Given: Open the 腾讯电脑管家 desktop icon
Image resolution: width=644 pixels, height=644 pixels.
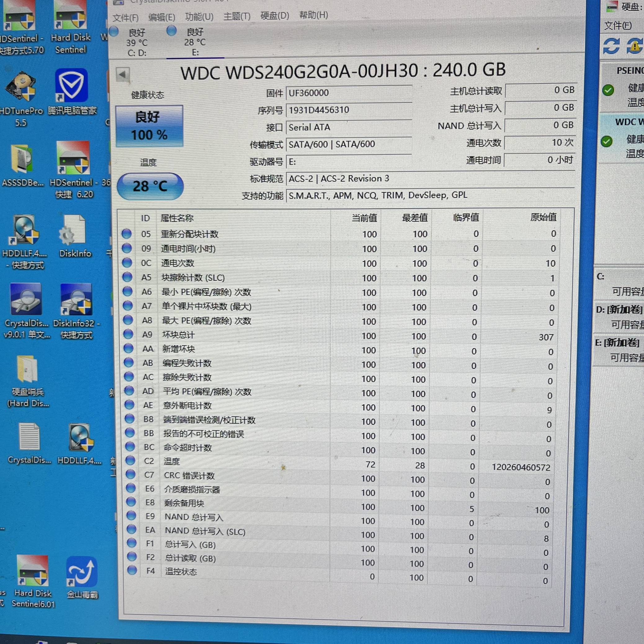Looking at the screenshot, I should point(72,92).
